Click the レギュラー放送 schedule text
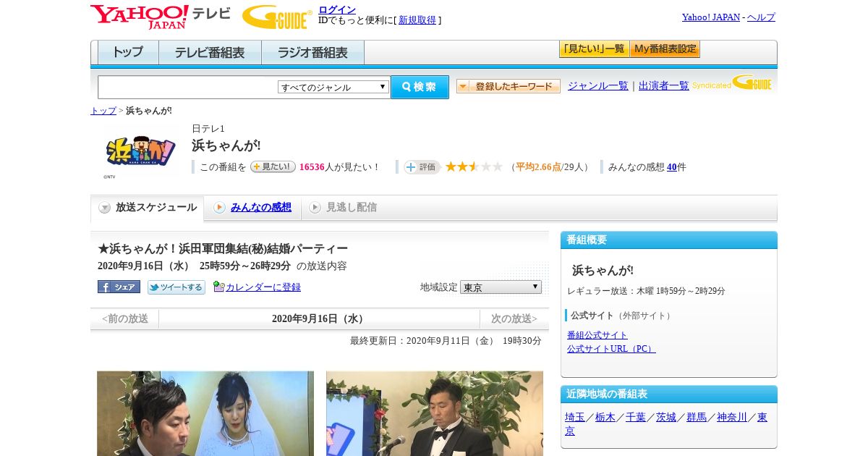 (646, 291)
